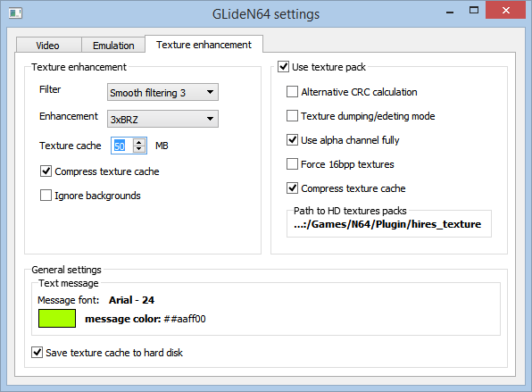Image resolution: width=532 pixels, height=392 pixels.
Task: Open the green message color swatch
Action: point(57,319)
